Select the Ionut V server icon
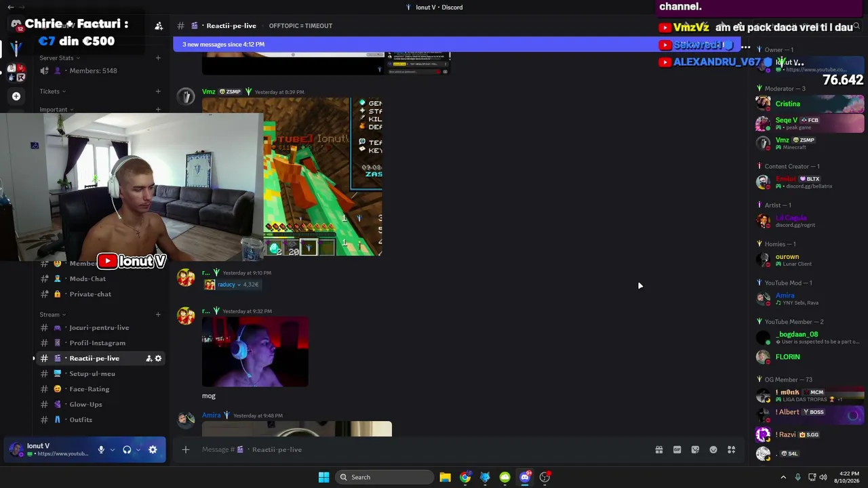This screenshot has width=868, height=488. tap(16, 49)
